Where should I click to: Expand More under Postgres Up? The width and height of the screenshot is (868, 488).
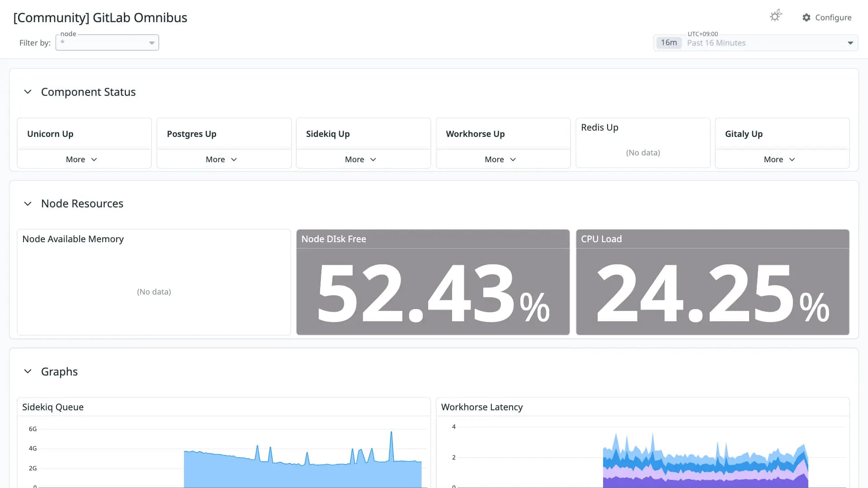pos(221,160)
